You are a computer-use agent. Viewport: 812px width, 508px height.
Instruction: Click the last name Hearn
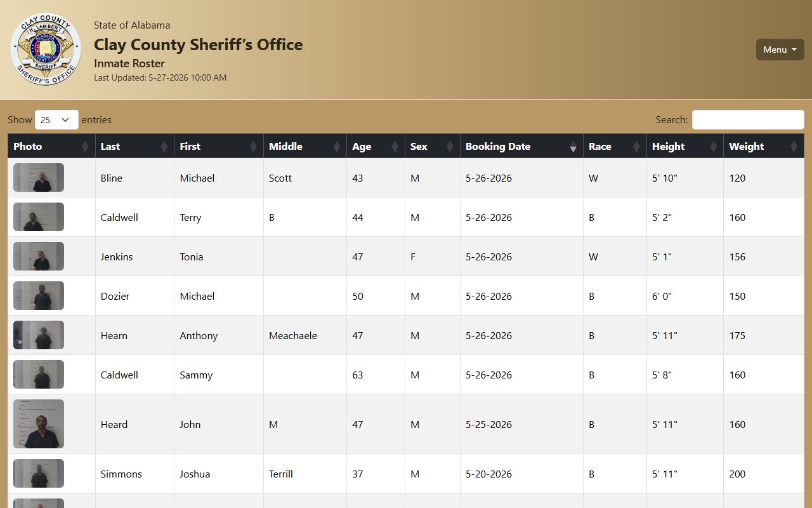[x=114, y=335]
